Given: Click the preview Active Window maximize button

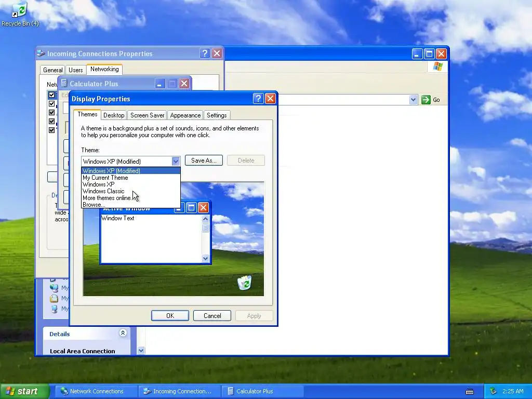Looking at the screenshot, I should coord(191,207).
